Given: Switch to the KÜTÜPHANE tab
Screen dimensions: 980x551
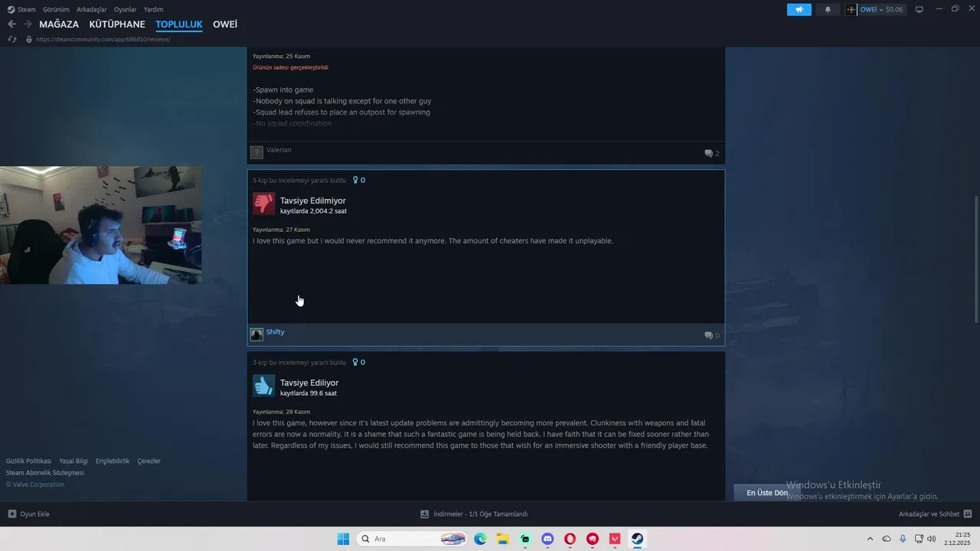Looking at the screenshot, I should (x=117, y=24).
